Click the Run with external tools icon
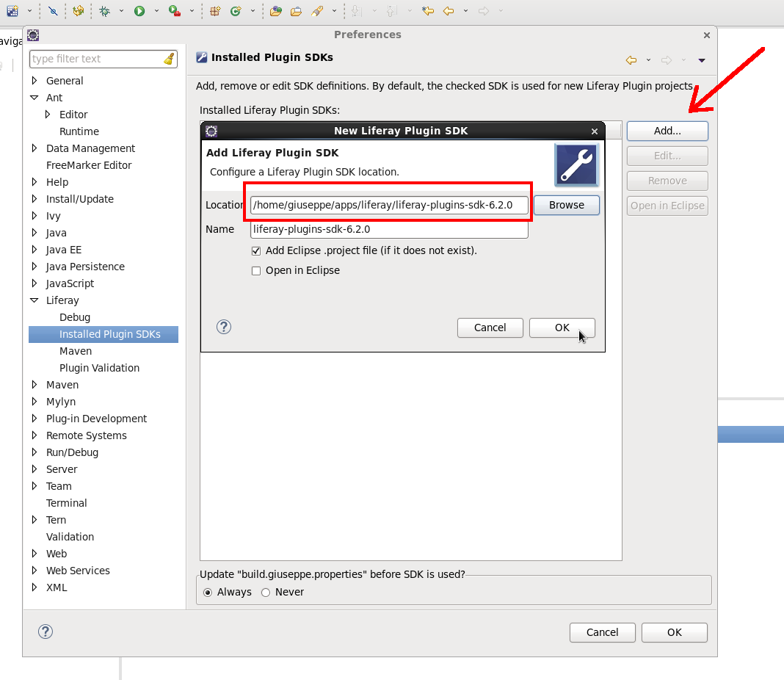This screenshot has height=680, width=784. pos(175,11)
